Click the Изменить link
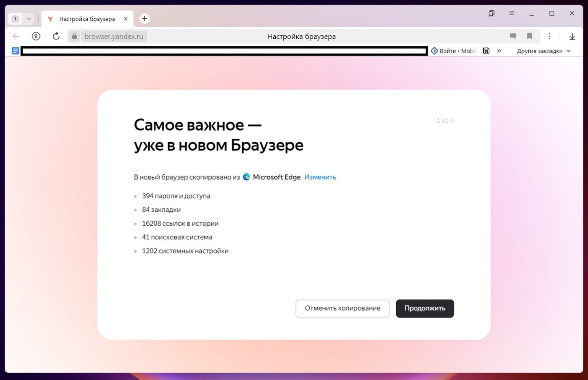588x380 pixels. [x=320, y=177]
